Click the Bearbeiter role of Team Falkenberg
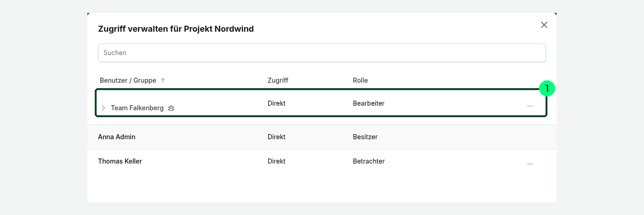The image size is (644, 215). 368,103
